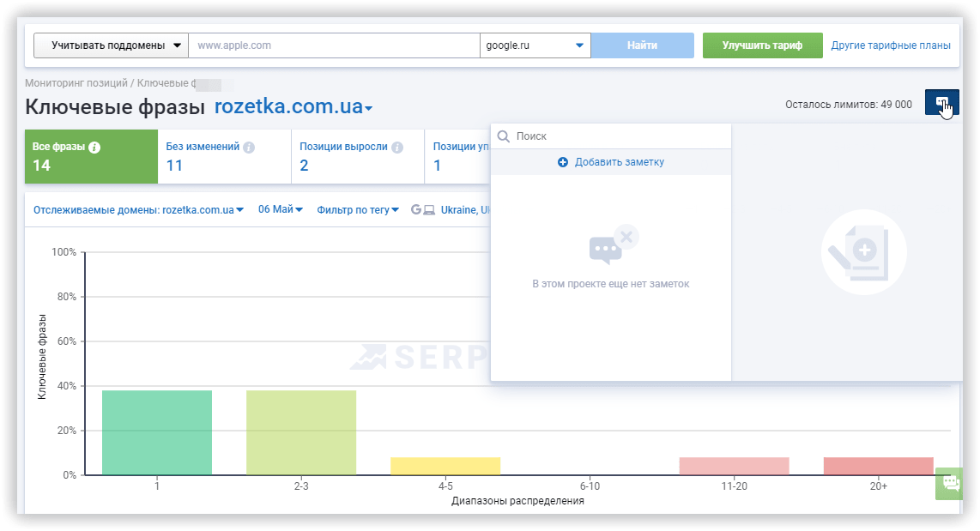Image resolution: width=980 pixels, height=531 pixels.
Task: Click the light green bar for positions 2-3
Action: (301, 432)
